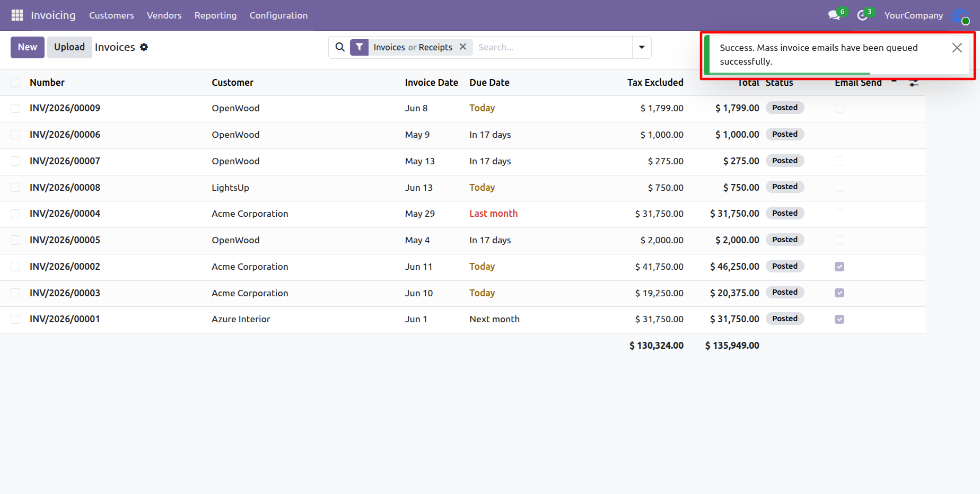The width and height of the screenshot is (980, 494).
Task: Click the Last month due date
Action: [x=493, y=214]
